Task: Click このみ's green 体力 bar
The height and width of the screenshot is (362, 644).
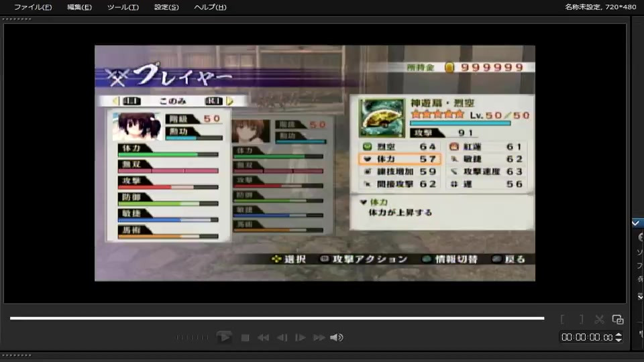Action: (x=168, y=155)
